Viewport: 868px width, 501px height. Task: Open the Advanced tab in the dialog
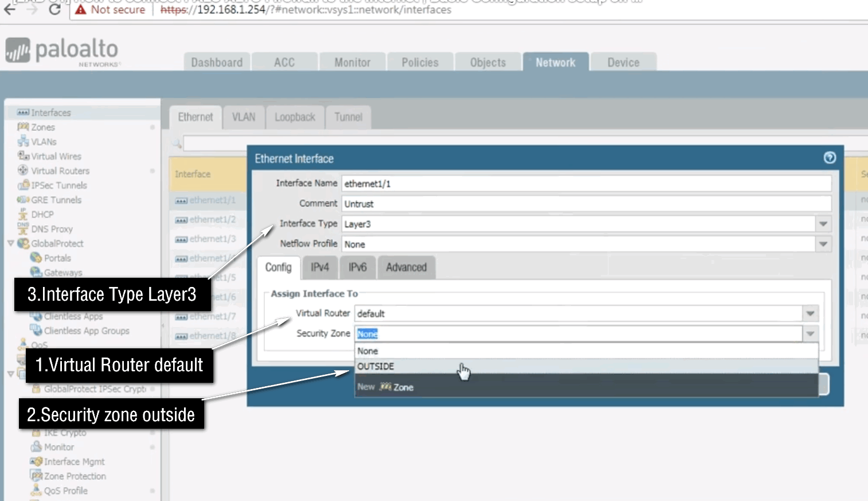(x=406, y=267)
